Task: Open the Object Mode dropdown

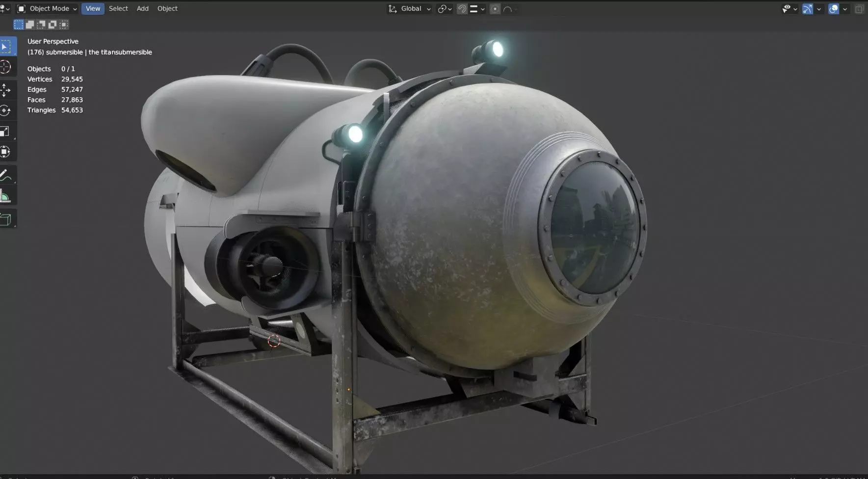Action: tap(47, 9)
